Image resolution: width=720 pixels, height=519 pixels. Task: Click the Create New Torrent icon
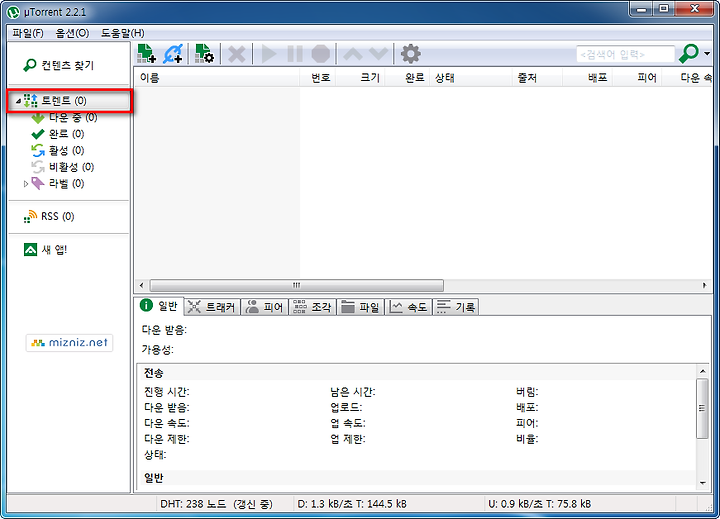[204, 54]
